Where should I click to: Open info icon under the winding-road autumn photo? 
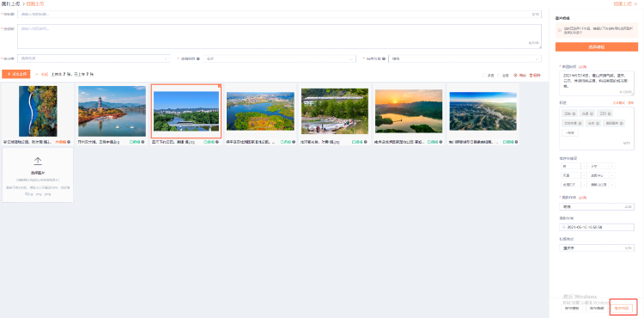pos(69,142)
